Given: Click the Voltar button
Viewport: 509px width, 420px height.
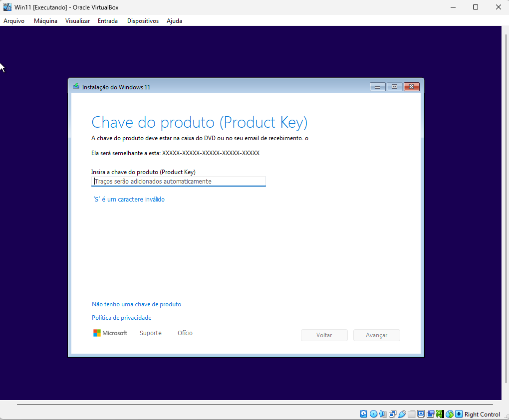Looking at the screenshot, I should [x=324, y=335].
